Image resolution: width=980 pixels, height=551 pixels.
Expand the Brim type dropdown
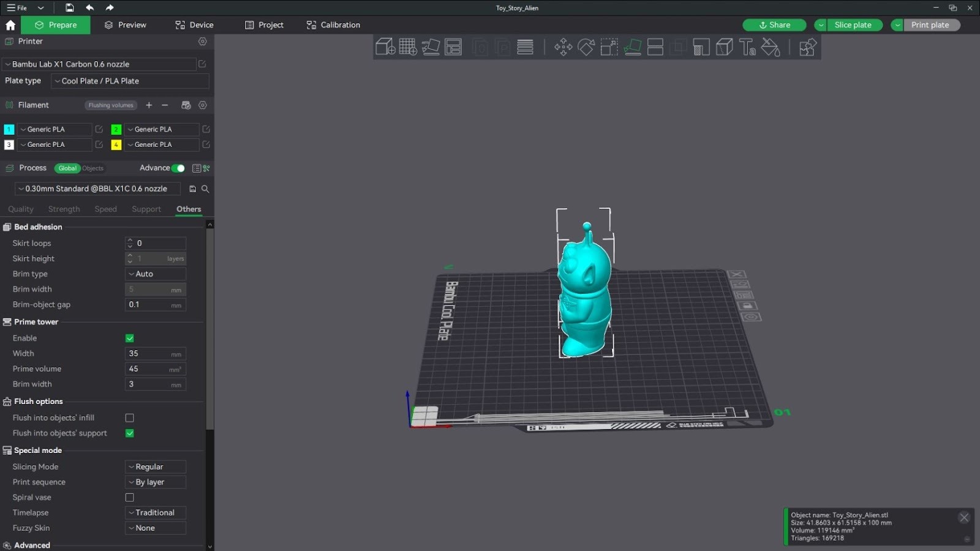pyautogui.click(x=156, y=274)
